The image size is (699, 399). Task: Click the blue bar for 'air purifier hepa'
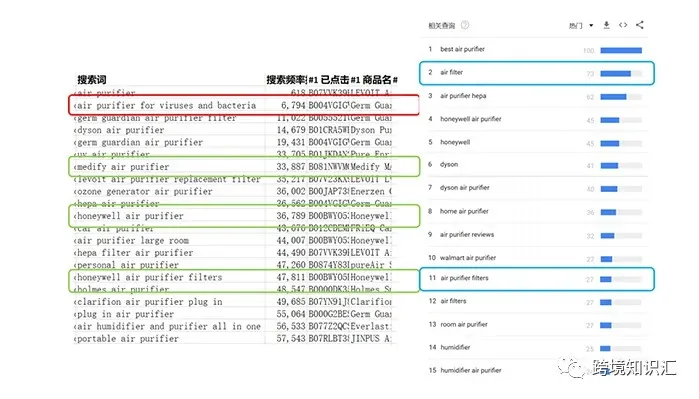(613, 97)
